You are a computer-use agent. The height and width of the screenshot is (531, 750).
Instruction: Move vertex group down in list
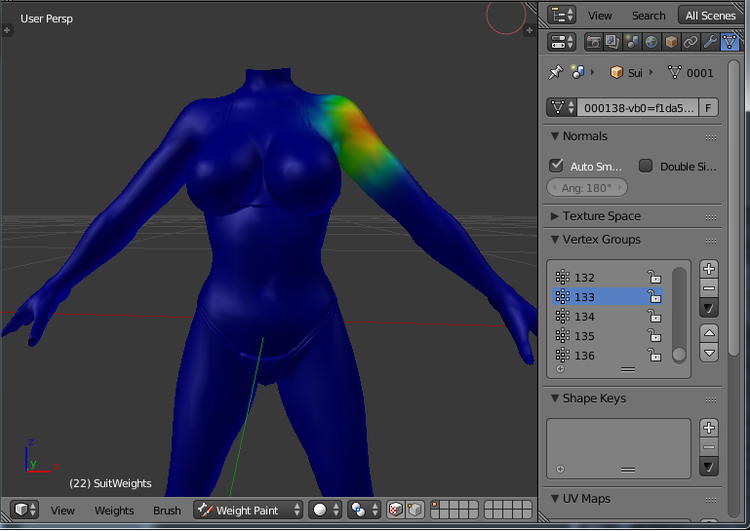click(709, 353)
